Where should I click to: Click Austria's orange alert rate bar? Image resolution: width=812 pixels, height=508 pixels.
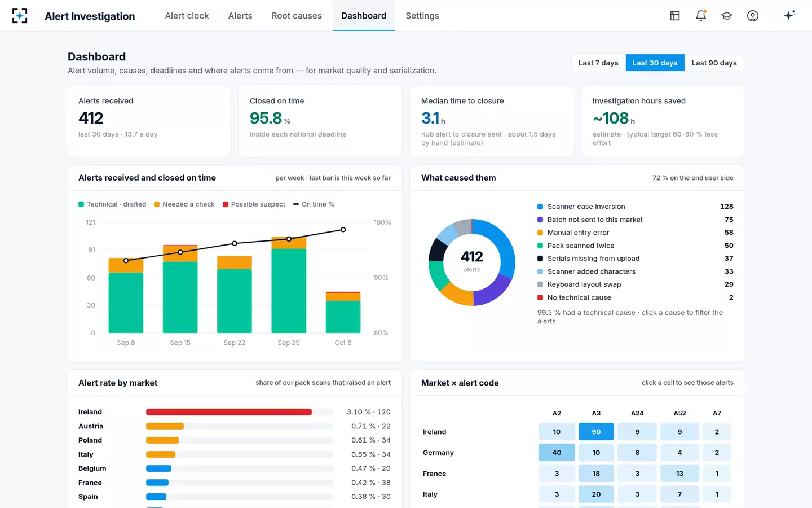click(x=165, y=426)
